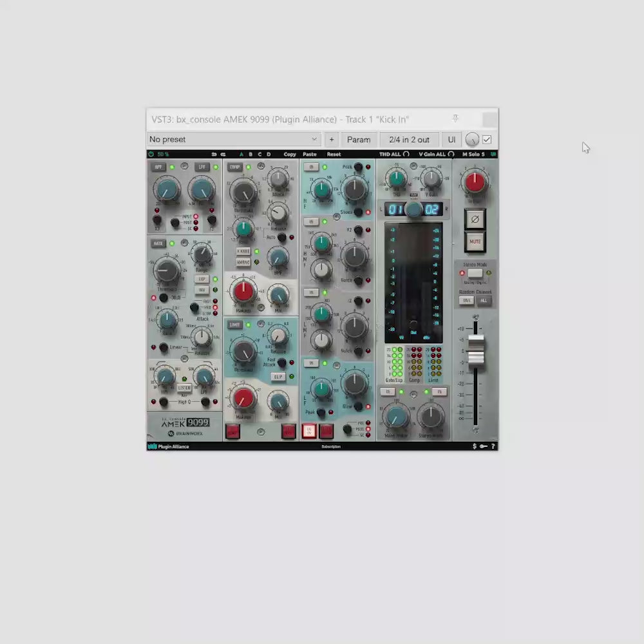The width and height of the screenshot is (644, 644).
Task: Pin the plugin window with the pin icon
Action: tap(455, 118)
